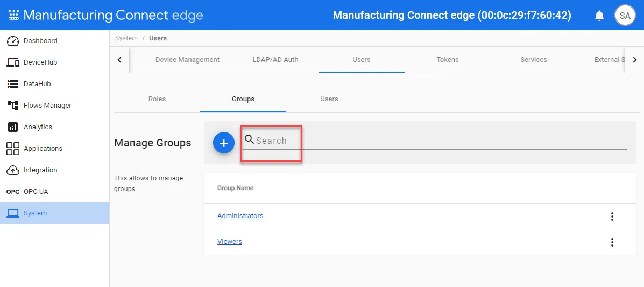Open the Roles sub-tab

pos(157,99)
